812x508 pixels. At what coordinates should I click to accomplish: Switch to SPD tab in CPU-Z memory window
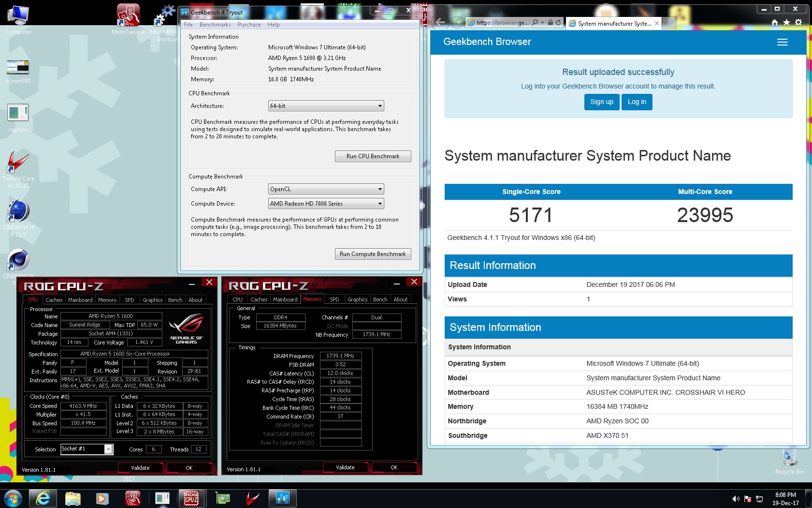point(334,299)
